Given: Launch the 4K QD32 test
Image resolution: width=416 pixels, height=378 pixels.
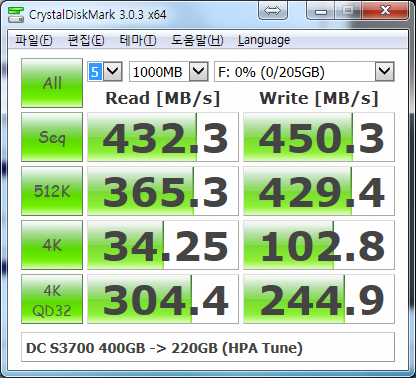Looking at the screenshot, I should click(52, 299).
